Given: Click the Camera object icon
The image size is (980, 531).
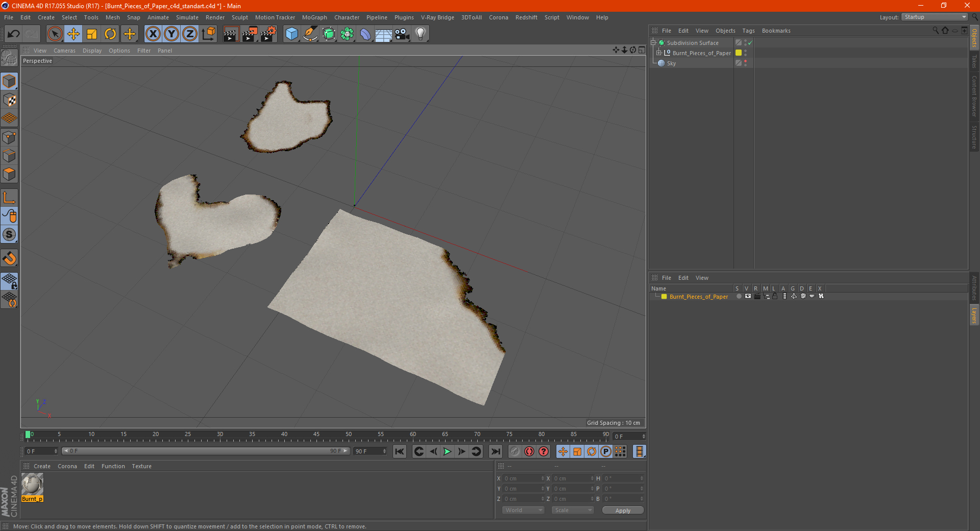Looking at the screenshot, I should tap(402, 34).
